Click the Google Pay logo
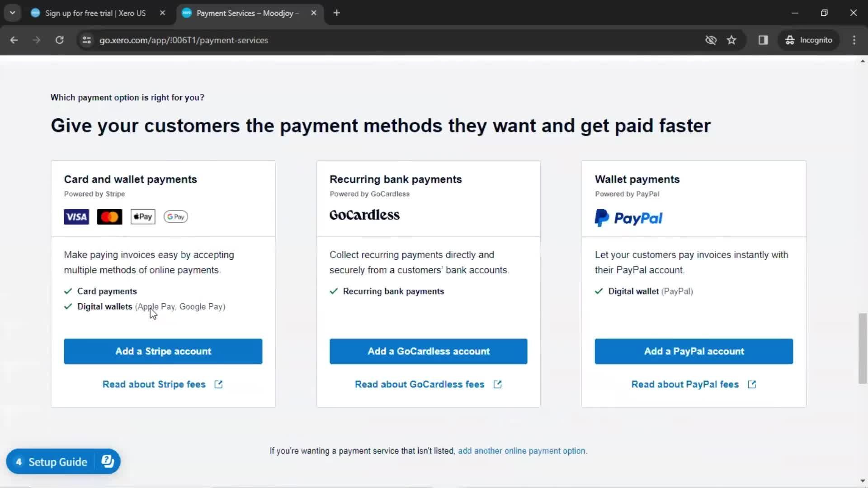This screenshot has height=488, width=868. tap(176, 217)
